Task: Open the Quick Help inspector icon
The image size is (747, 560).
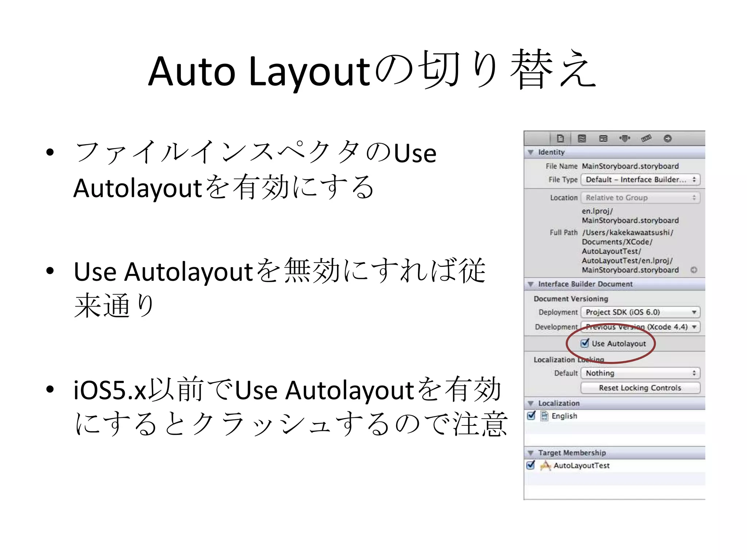Action: pyautogui.click(x=582, y=139)
